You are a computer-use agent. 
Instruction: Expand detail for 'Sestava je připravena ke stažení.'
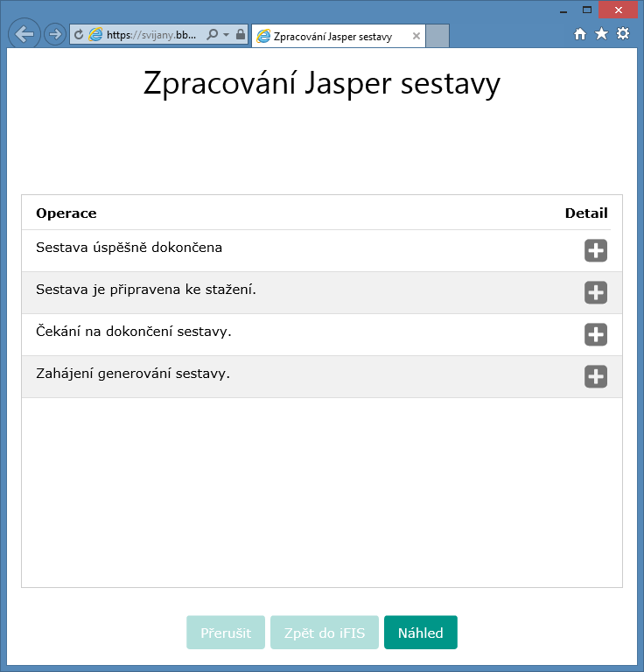coord(596,292)
